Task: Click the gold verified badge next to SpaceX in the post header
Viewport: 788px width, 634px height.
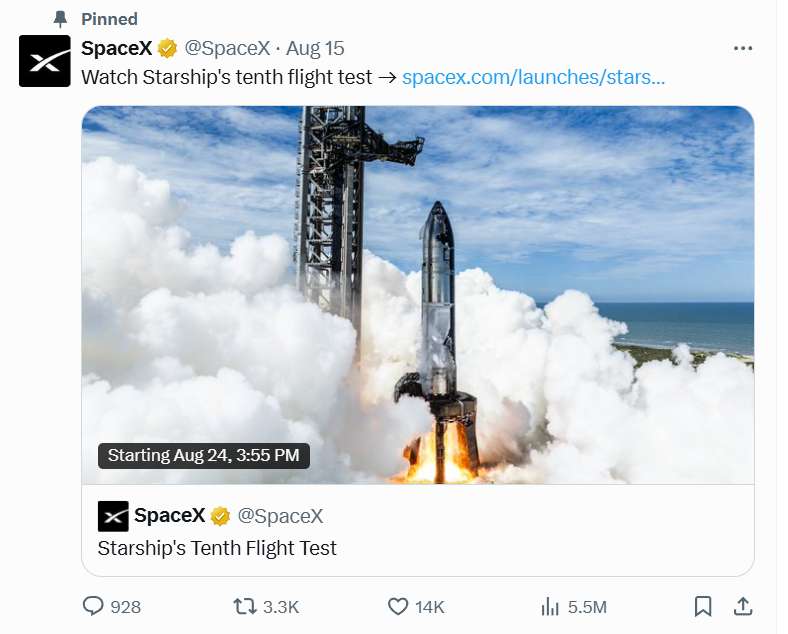Action: tap(167, 48)
